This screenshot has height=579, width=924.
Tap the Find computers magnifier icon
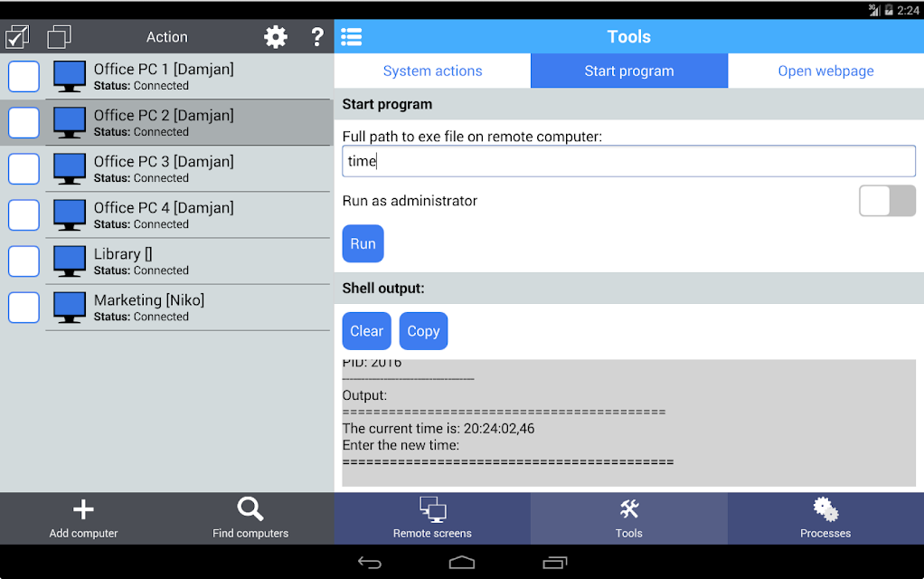(x=250, y=508)
